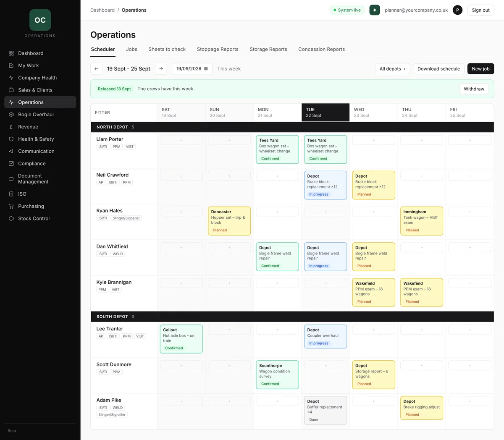Add job for Kyle Brannigan on Monday
Image resolution: width=504 pixels, height=440 pixels.
click(x=277, y=283)
